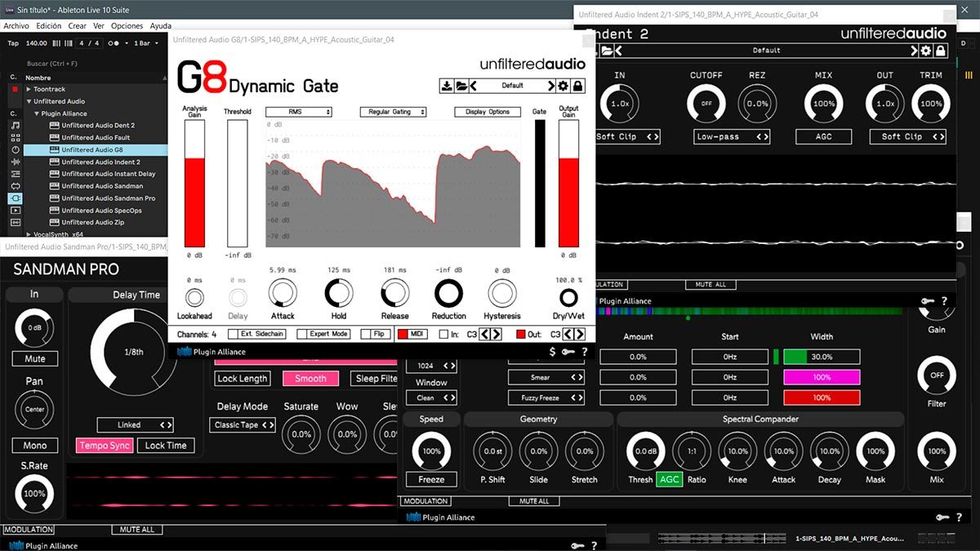Go to next preset in G8 header
This screenshot has height=551, width=980.
click(550, 86)
